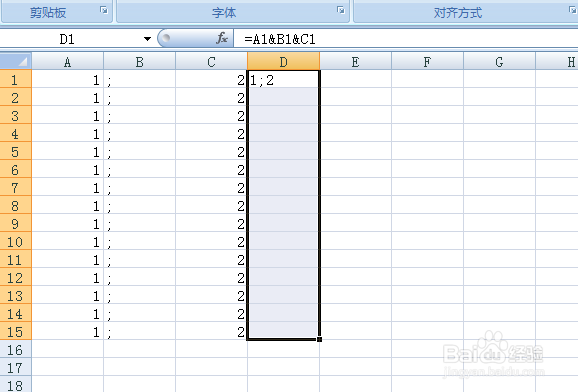Click cell C1 containing 2

point(211,79)
